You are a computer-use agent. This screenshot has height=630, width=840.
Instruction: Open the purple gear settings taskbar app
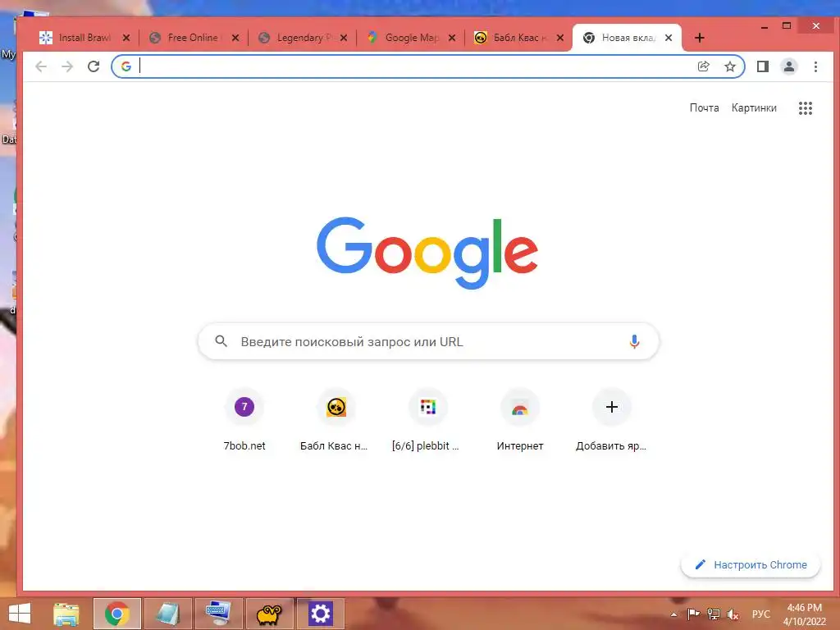tap(321, 614)
